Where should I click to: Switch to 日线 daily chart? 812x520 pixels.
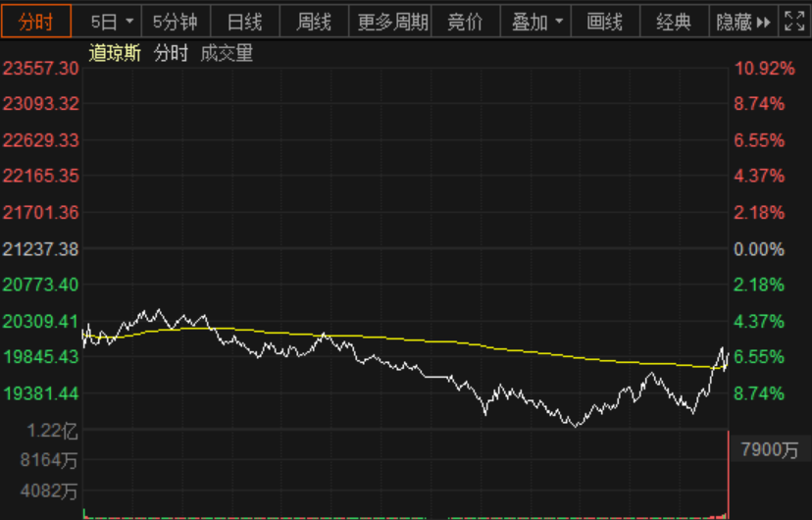coord(244,23)
